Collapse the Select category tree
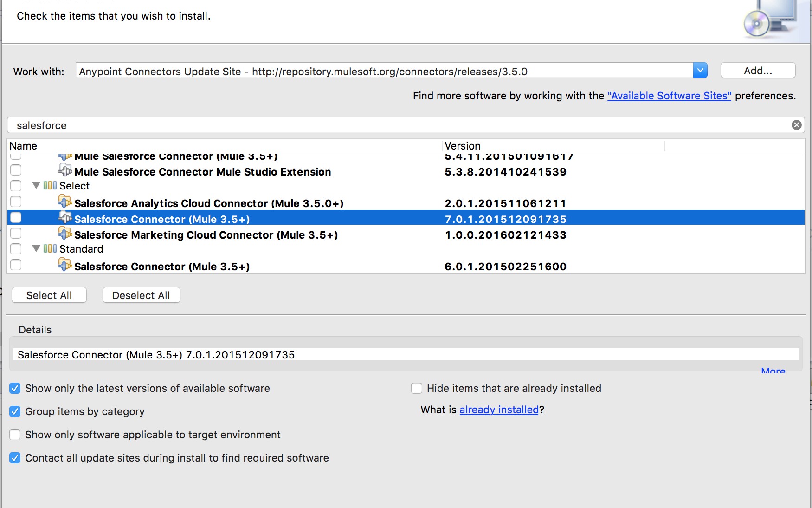Viewport: 812px width, 508px height. (x=36, y=186)
